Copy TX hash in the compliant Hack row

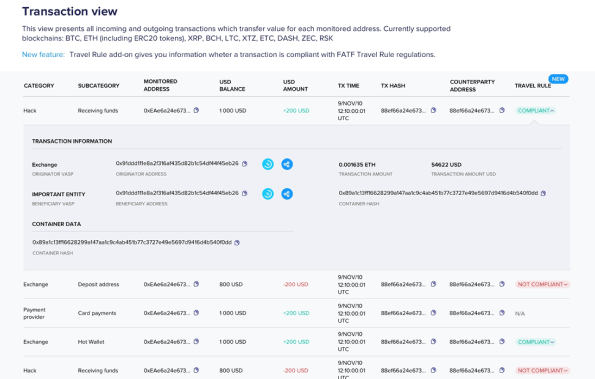pyautogui.click(x=433, y=110)
